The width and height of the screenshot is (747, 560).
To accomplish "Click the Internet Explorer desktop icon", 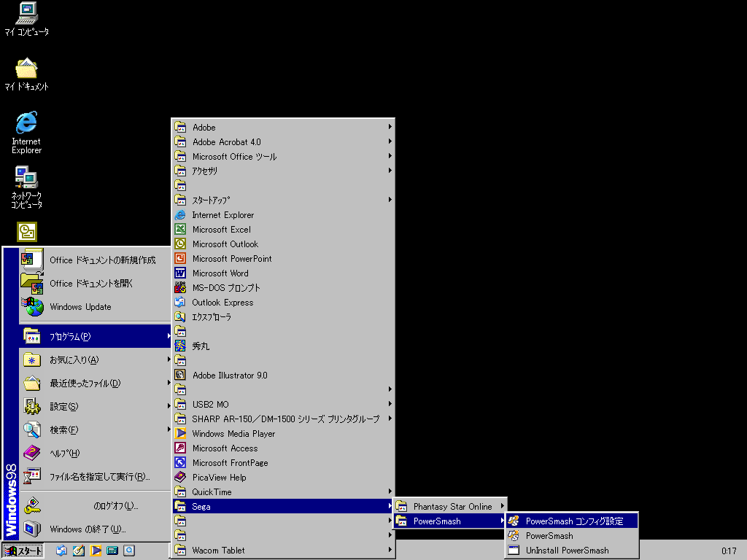I will (27, 133).
